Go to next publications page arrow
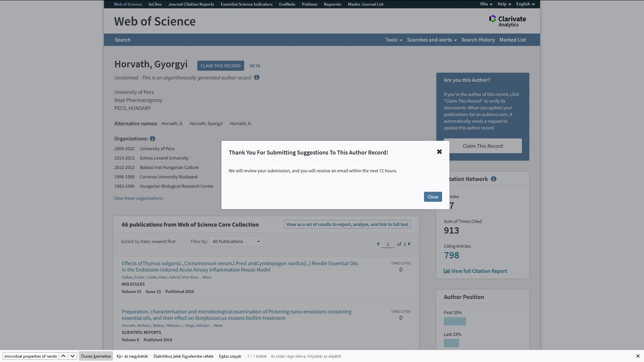 coord(409,244)
